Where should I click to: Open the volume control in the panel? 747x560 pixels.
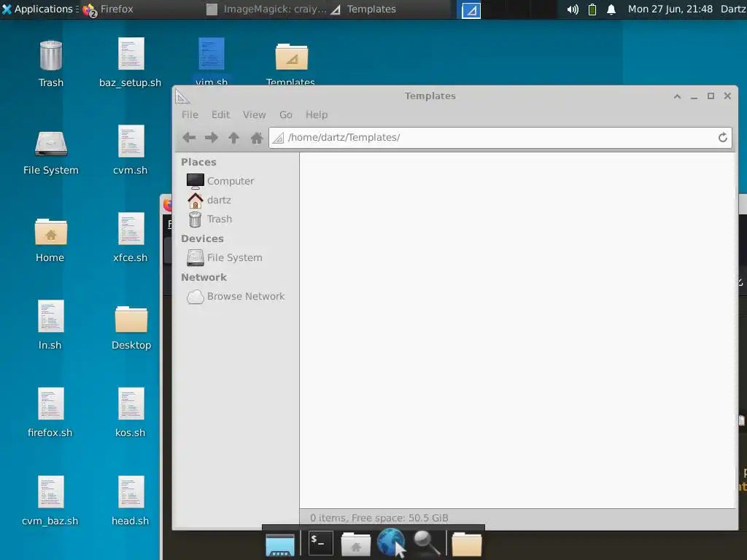click(573, 9)
